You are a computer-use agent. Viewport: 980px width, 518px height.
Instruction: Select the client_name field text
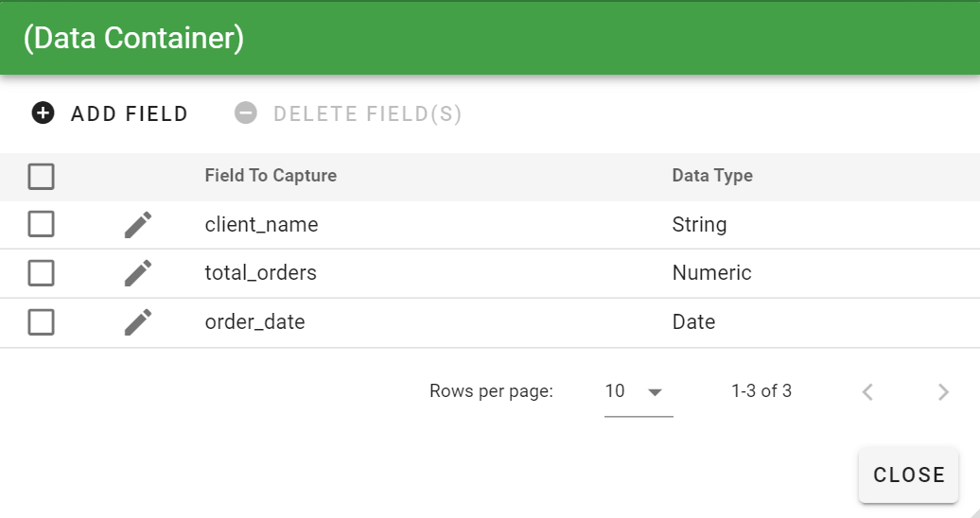[261, 224]
